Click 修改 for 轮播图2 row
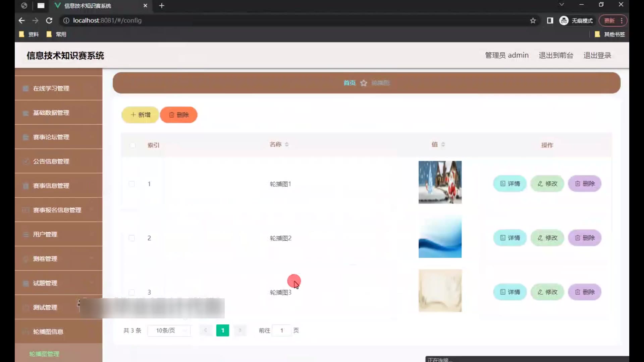This screenshot has height=362, width=644. coord(547,238)
